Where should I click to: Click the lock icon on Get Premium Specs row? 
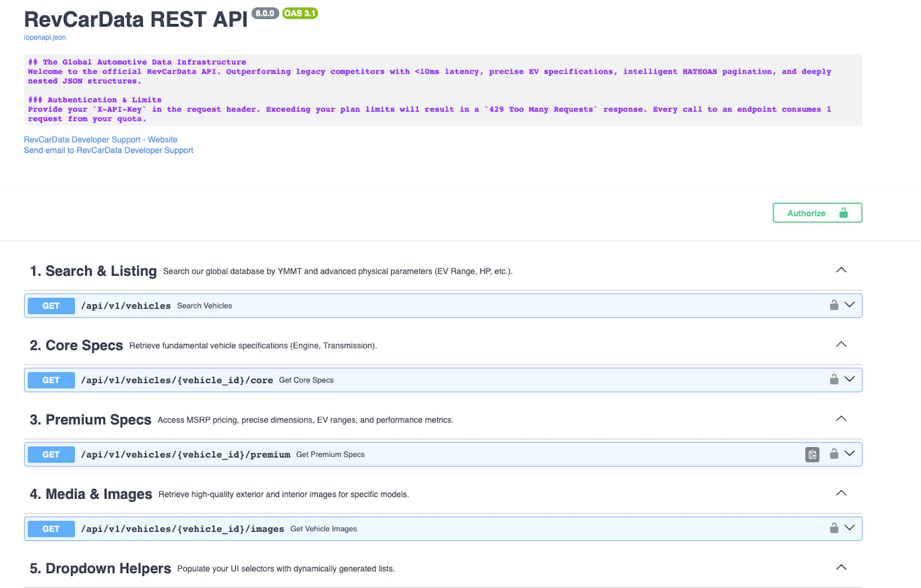pos(834,453)
